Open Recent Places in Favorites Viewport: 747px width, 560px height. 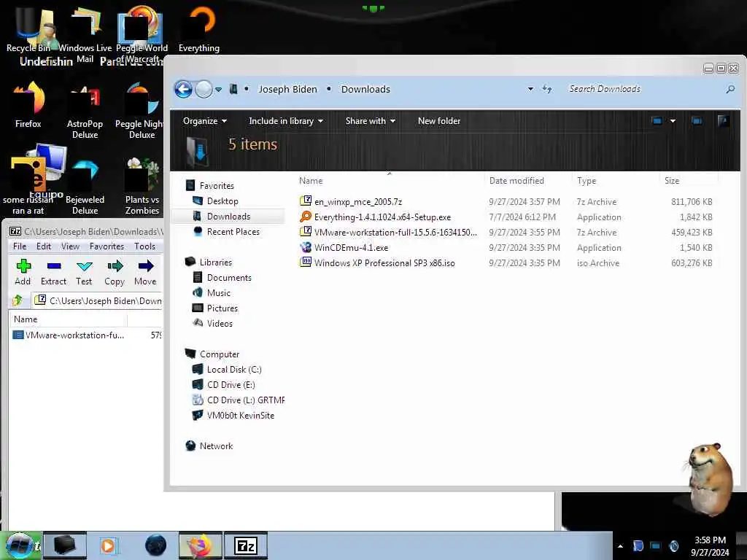pos(233,231)
